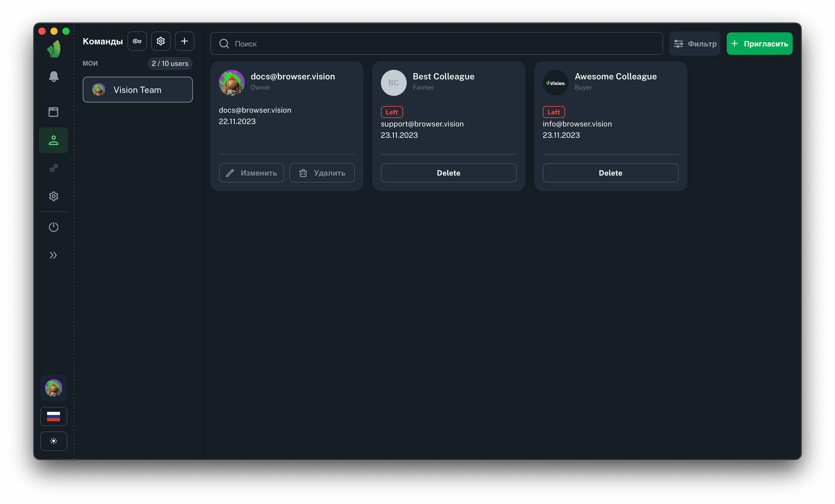
Task: Open settings gear in left sidebar
Action: click(54, 196)
